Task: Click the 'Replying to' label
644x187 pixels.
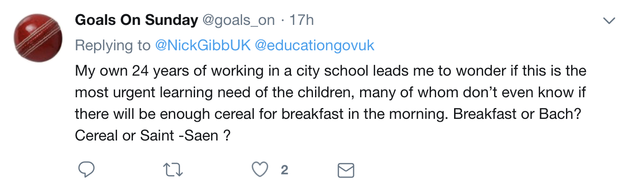Action: [x=113, y=46]
